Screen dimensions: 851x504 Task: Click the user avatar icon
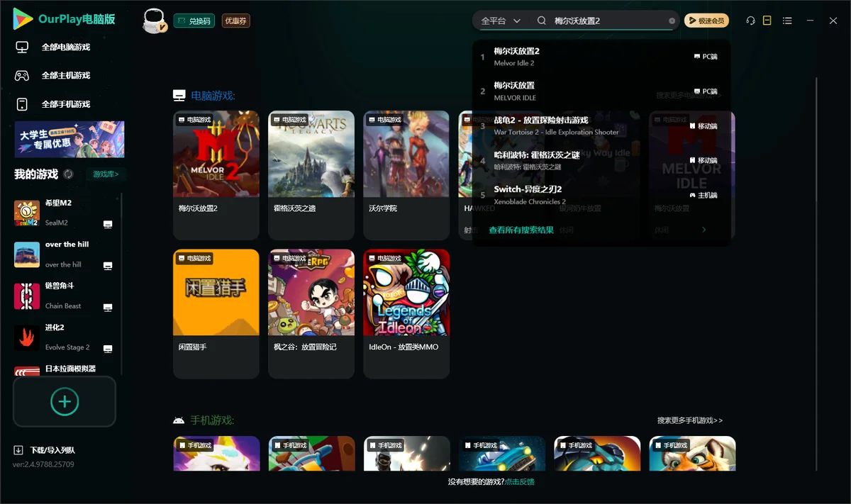click(x=155, y=21)
